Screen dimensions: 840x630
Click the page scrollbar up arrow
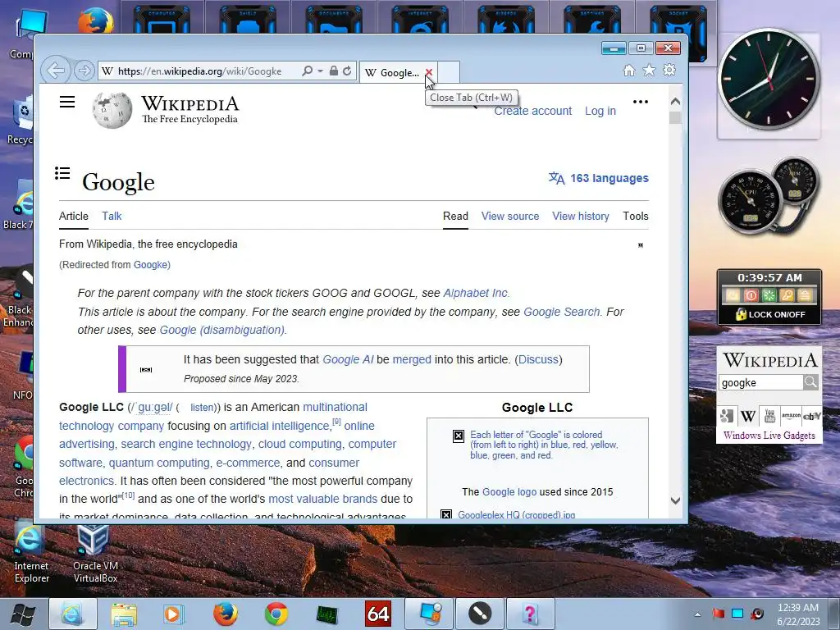point(676,101)
